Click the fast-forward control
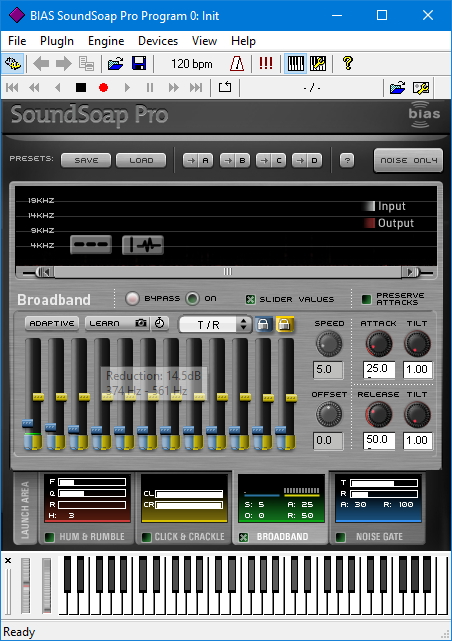 [173, 87]
